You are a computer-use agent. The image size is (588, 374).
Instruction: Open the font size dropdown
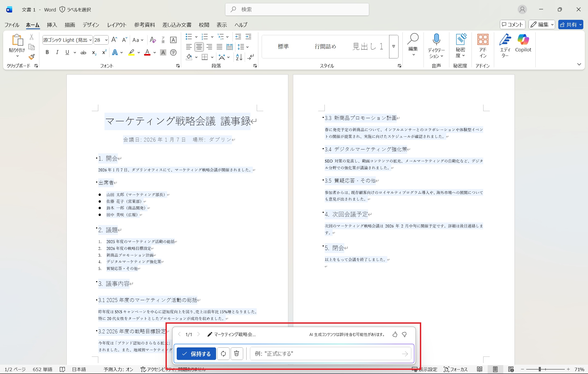pos(106,40)
